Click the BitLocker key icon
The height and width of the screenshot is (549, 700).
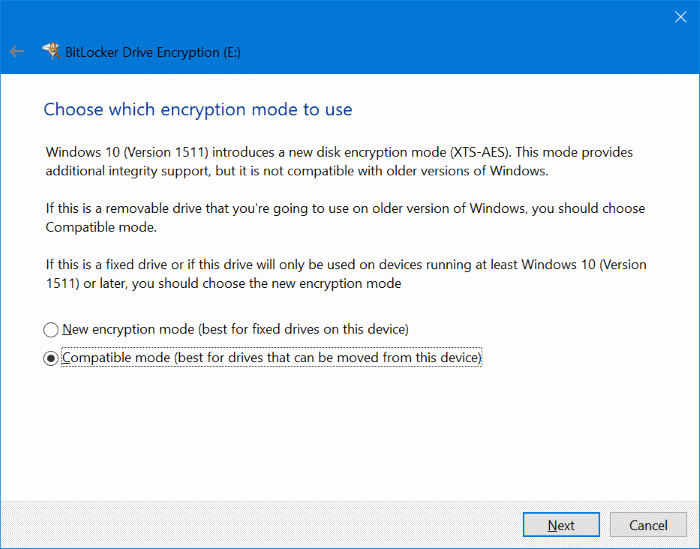tap(49, 51)
